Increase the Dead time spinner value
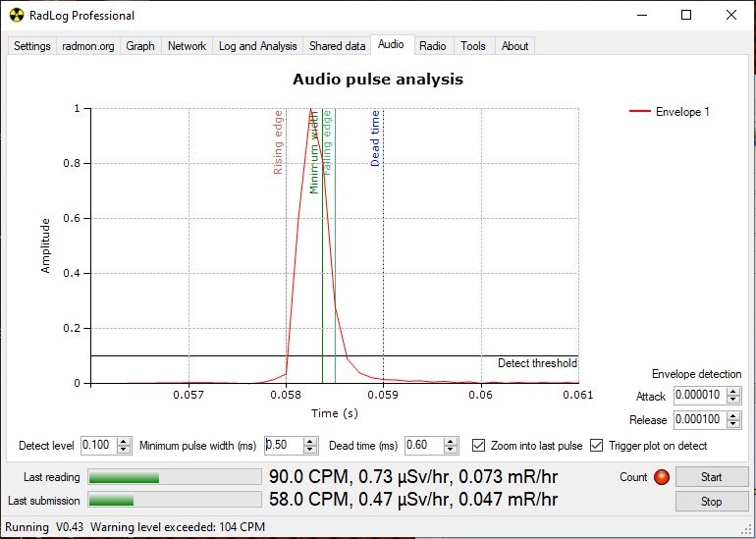 (x=454, y=442)
